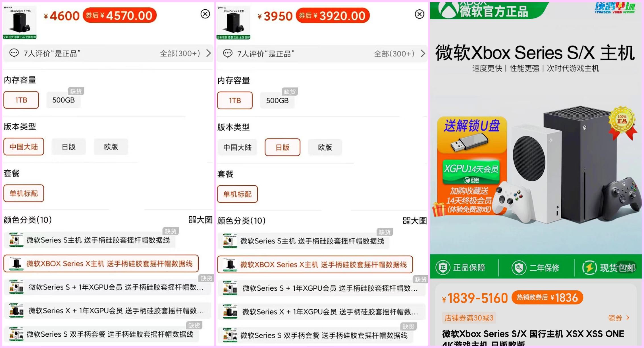Pick 微软Series S主机 option in ¥3950 panel
This screenshot has height=348, width=644.
(x=304, y=241)
